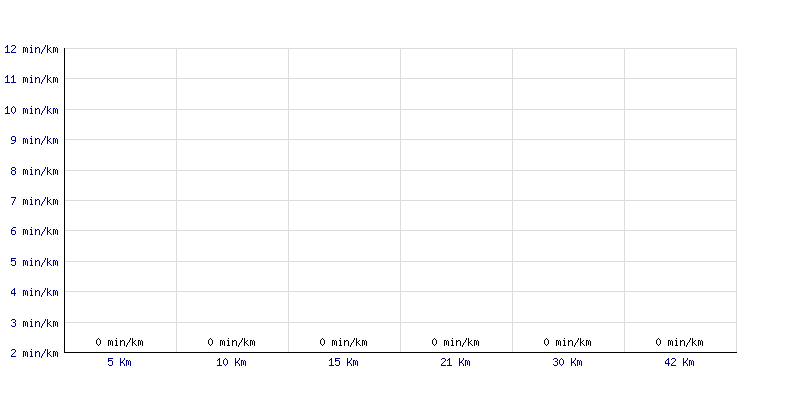Click the 4 min/km y-axis label
800x400 pixels.
coord(34,292)
